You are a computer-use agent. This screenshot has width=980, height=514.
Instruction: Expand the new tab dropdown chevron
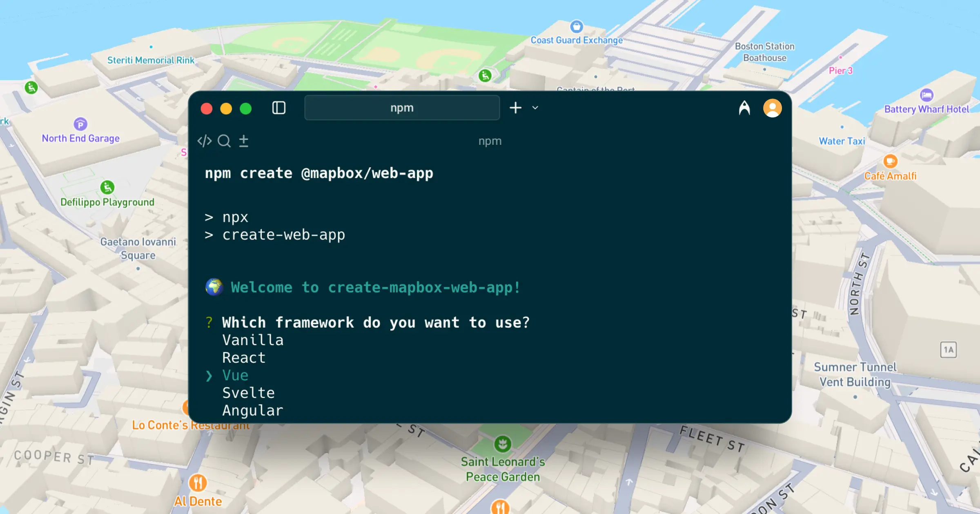click(x=535, y=108)
